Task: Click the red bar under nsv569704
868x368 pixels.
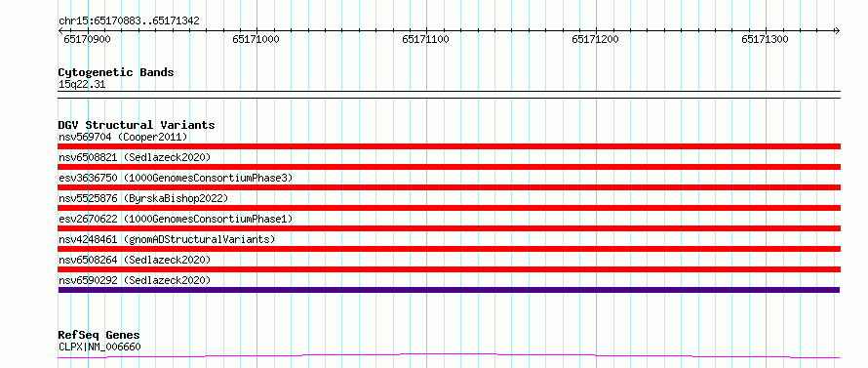Action: click(449, 146)
